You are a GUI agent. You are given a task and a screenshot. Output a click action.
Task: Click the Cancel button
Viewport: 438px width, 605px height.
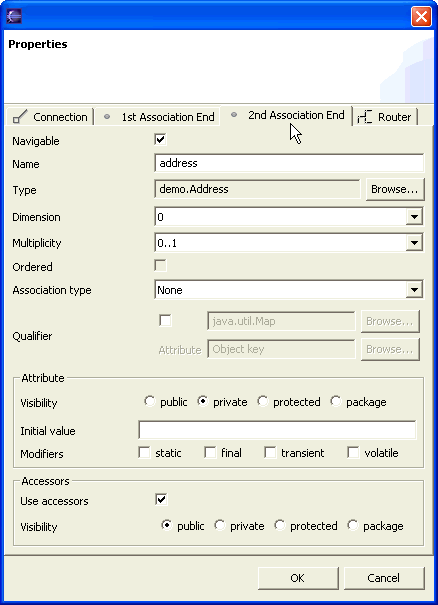pyautogui.click(x=384, y=578)
